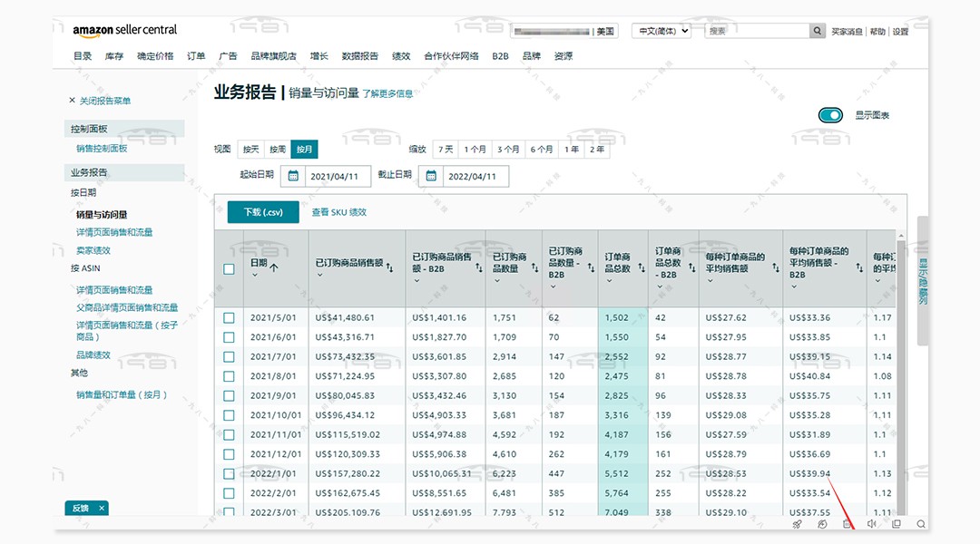Screen dimensions: 980x544
Task: Check the select-all checkbox in table header
Action: 229,269
